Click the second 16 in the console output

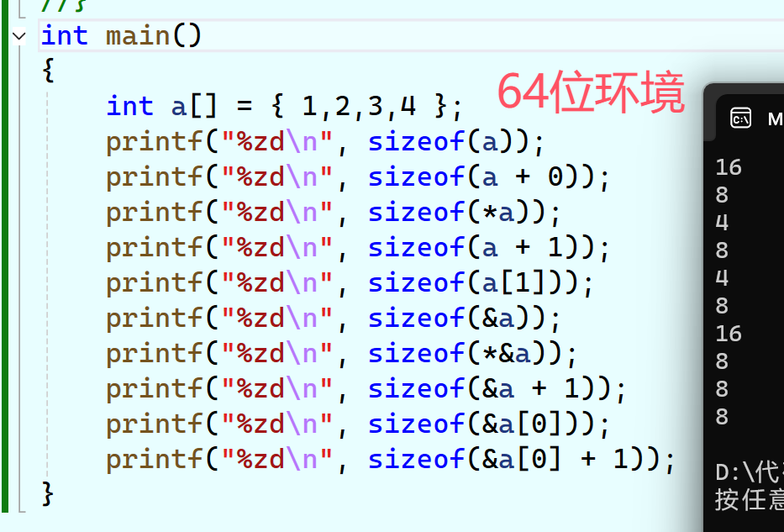click(x=727, y=333)
